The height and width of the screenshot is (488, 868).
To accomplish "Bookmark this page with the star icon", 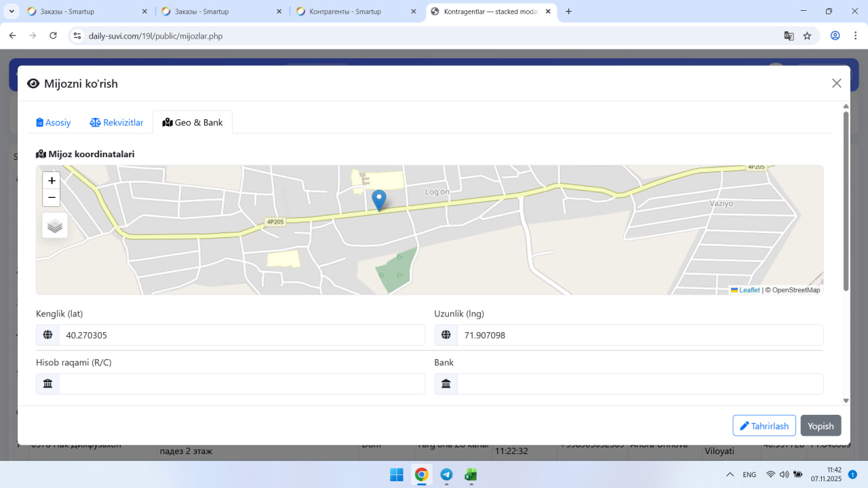I will coord(807,36).
